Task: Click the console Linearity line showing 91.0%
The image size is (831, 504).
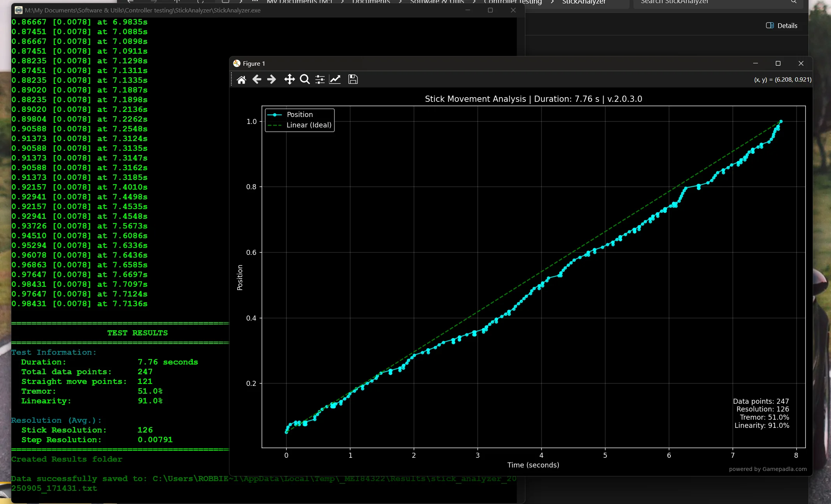Action: 92,401
